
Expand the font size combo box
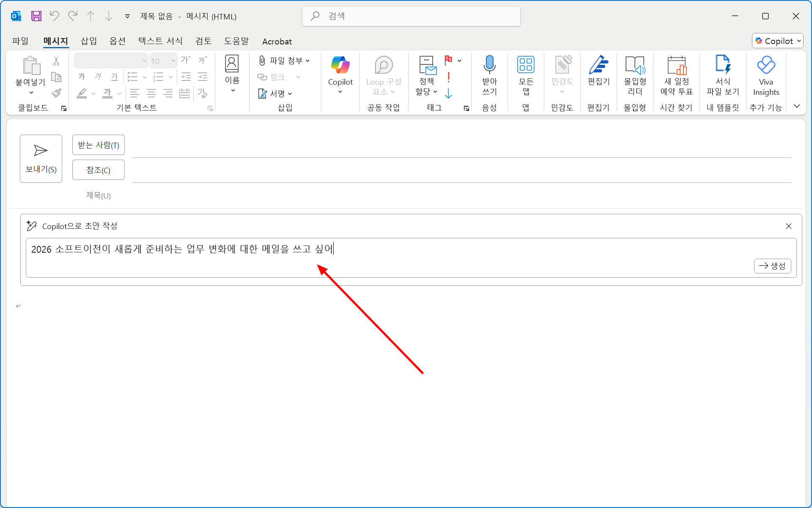pos(173,61)
